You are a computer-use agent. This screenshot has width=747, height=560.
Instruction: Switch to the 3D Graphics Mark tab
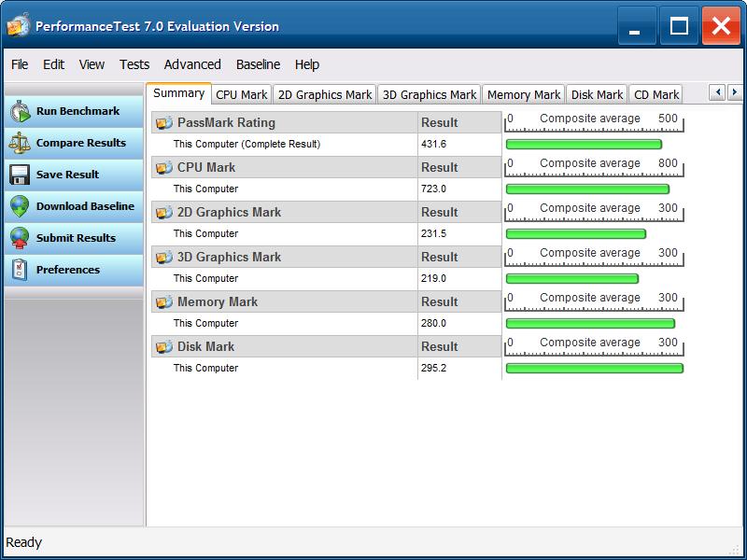click(x=430, y=95)
